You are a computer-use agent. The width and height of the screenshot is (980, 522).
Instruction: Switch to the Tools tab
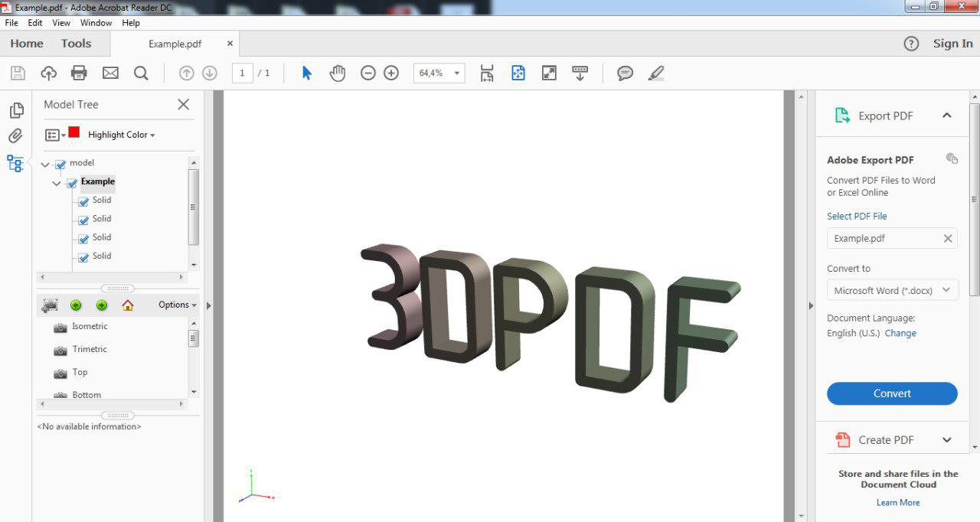(x=75, y=43)
